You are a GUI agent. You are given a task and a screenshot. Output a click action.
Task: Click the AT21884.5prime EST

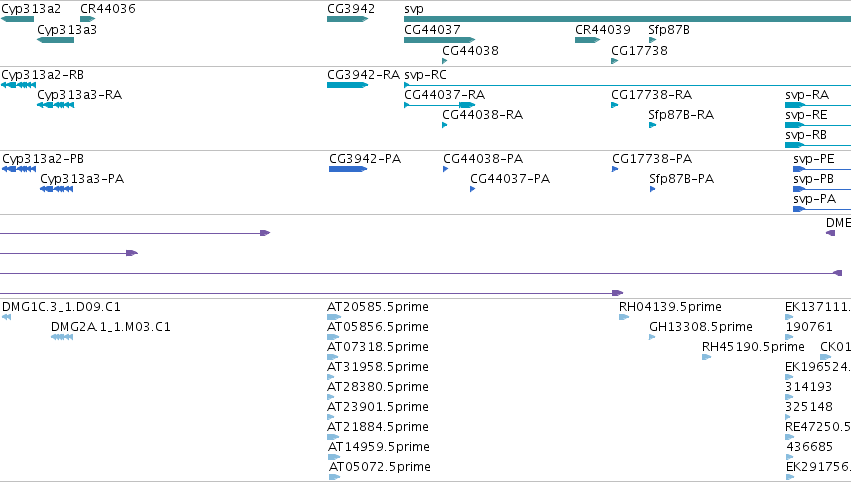pyautogui.click(x=333, y=437)
